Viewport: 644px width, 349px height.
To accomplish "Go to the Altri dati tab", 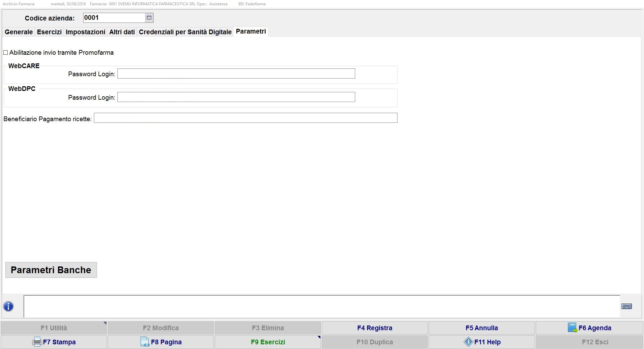I will (122, 32).
